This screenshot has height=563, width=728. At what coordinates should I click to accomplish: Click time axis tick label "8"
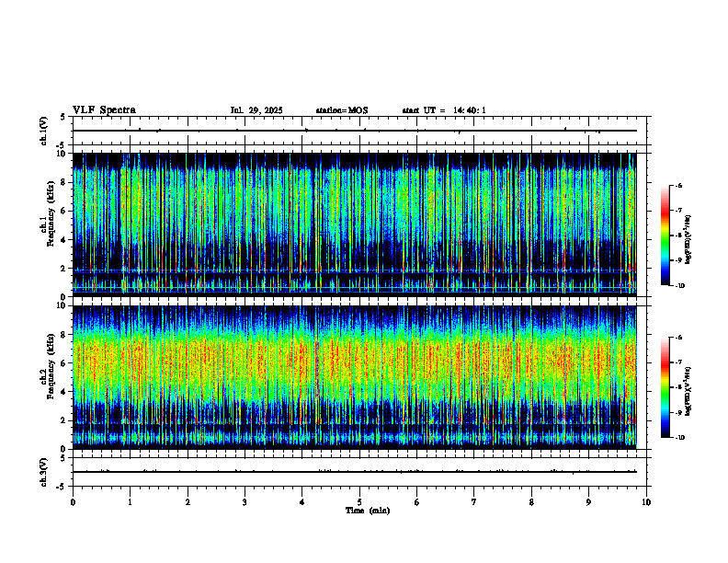click(531, 502)
